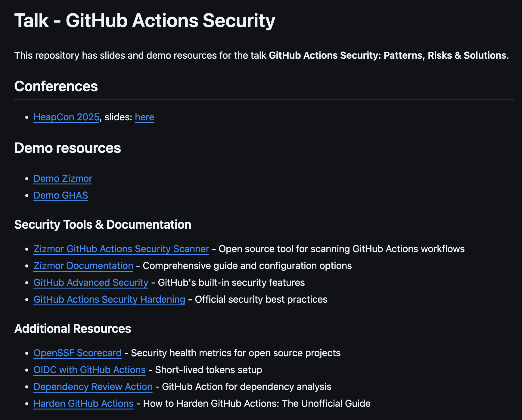522x420 pixels.
Task: Open the slides via the "here" link
Action: coord(144,117)
